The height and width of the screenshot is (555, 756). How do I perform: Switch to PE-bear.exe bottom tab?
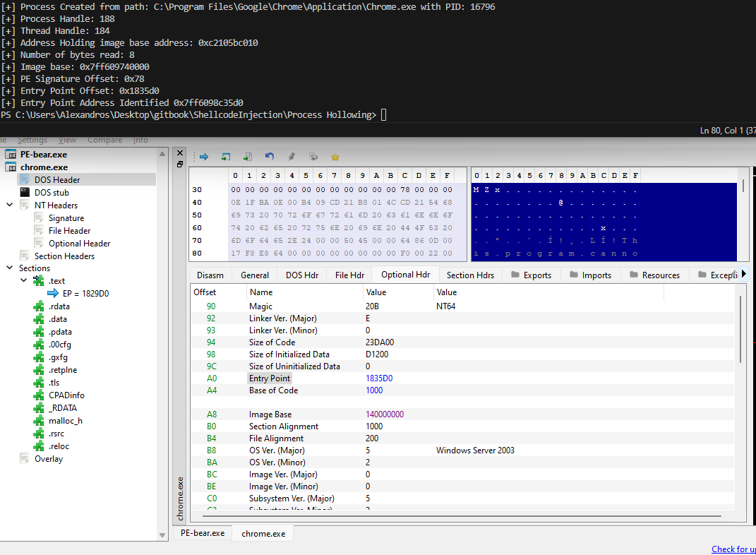(203, 533)
